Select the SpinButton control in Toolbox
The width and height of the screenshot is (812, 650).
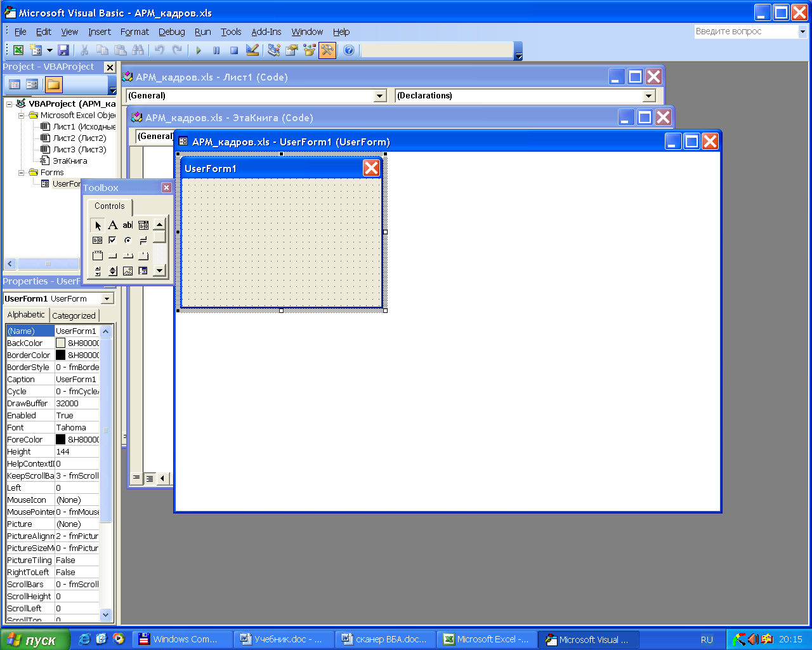[112, 271]
